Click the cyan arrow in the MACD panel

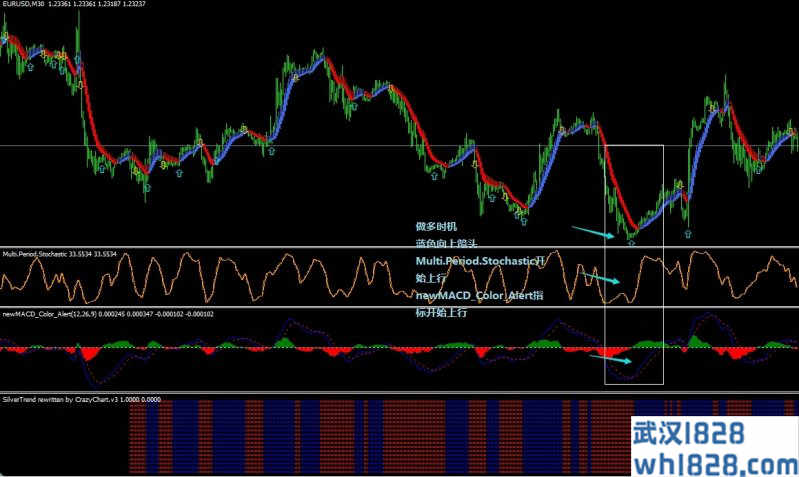point(610,358)
